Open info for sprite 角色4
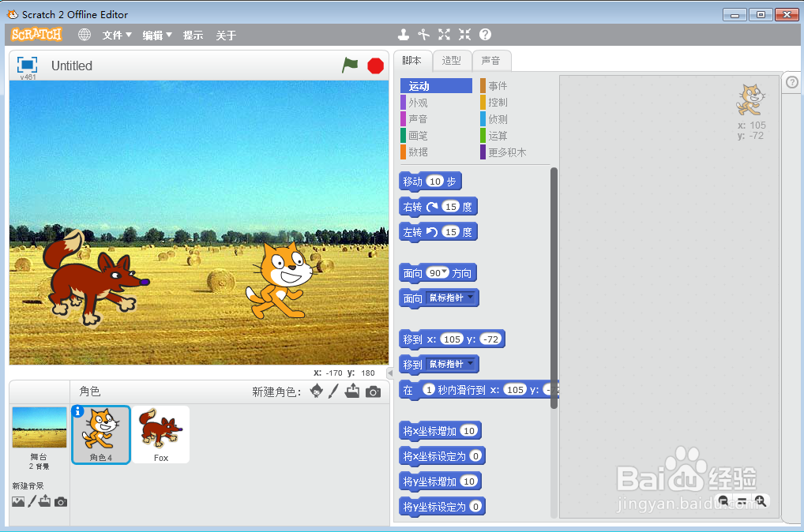The image size is (804, 532). (77, 411)
